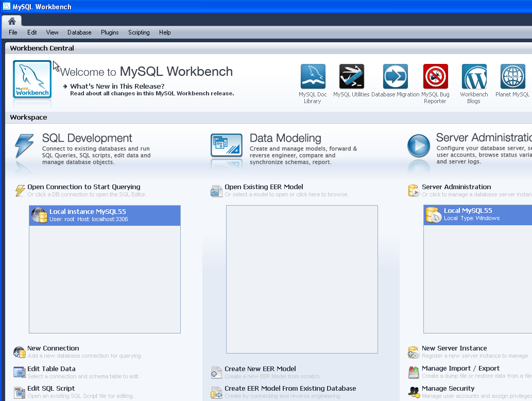Viewport: 532px width, 401px height.
Task: Click the Server Administration play icon
Action: [x=418, y=146]
